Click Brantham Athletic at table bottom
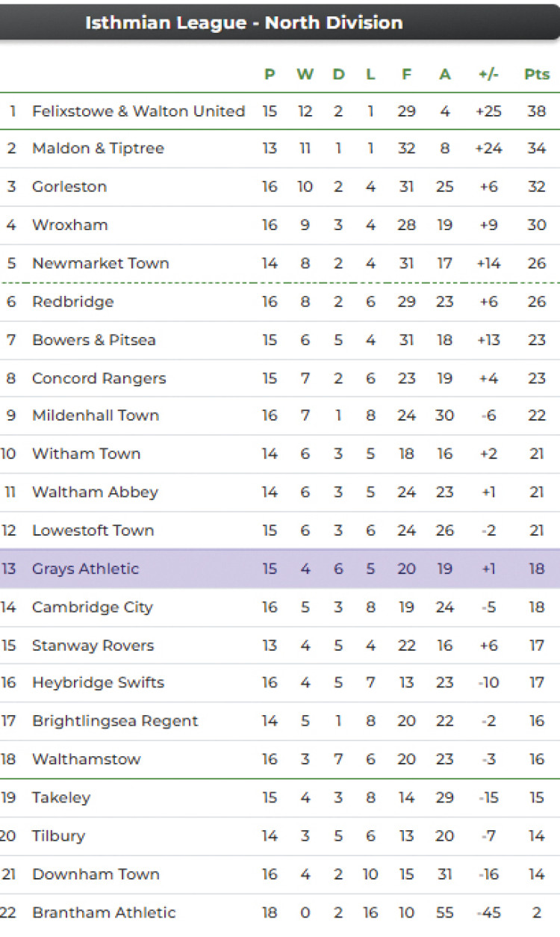Screen dimensions: 560x937 pyautogui.click(x=103, y=912)
